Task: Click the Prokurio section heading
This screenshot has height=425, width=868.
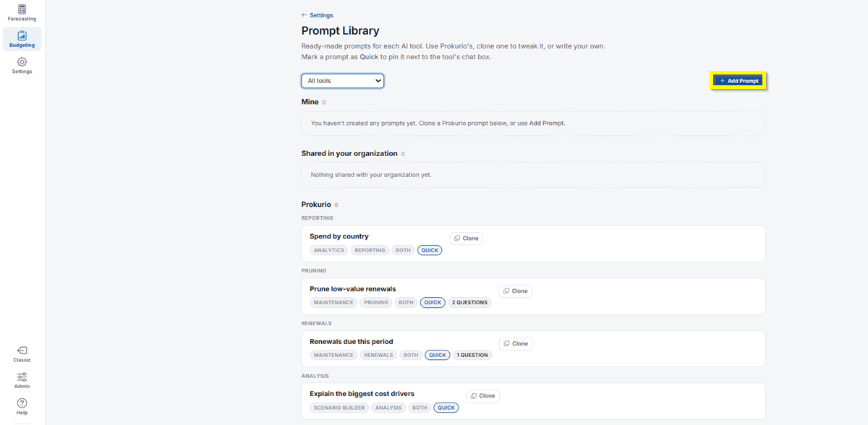Action: coord(316,205)
